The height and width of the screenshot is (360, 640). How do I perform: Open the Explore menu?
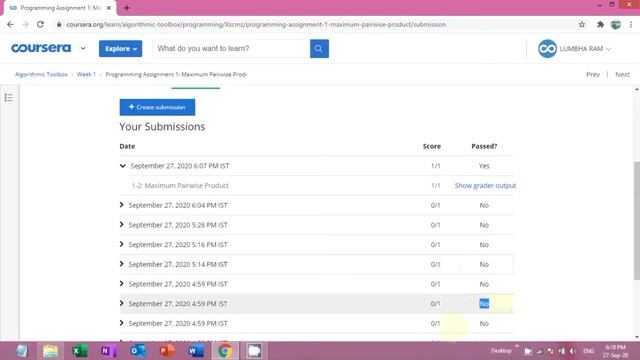120,49
